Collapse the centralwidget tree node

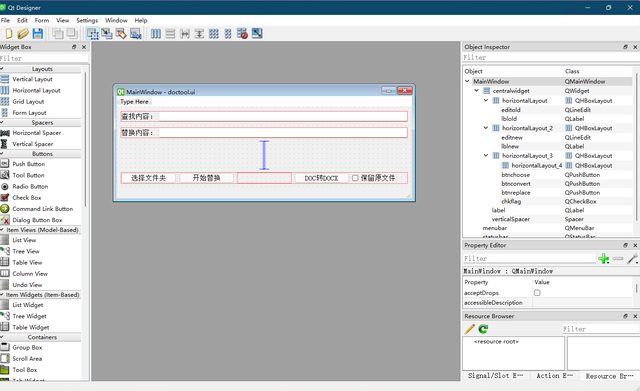click(476, 91)
